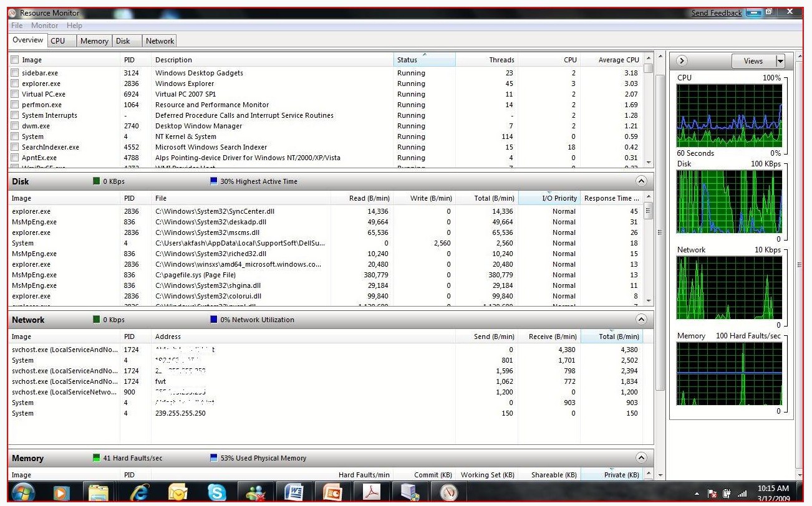
Task: Open Microsoft Word from the taskbar
Action: pos(294,492)
